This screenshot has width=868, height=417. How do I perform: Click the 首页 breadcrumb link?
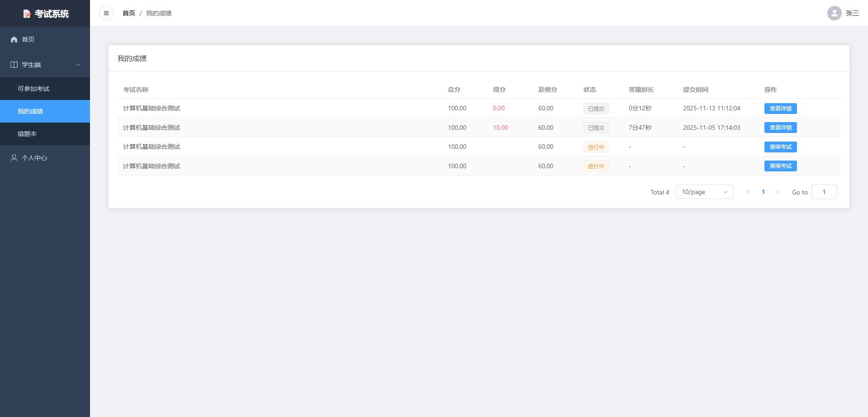coord(129,13)
